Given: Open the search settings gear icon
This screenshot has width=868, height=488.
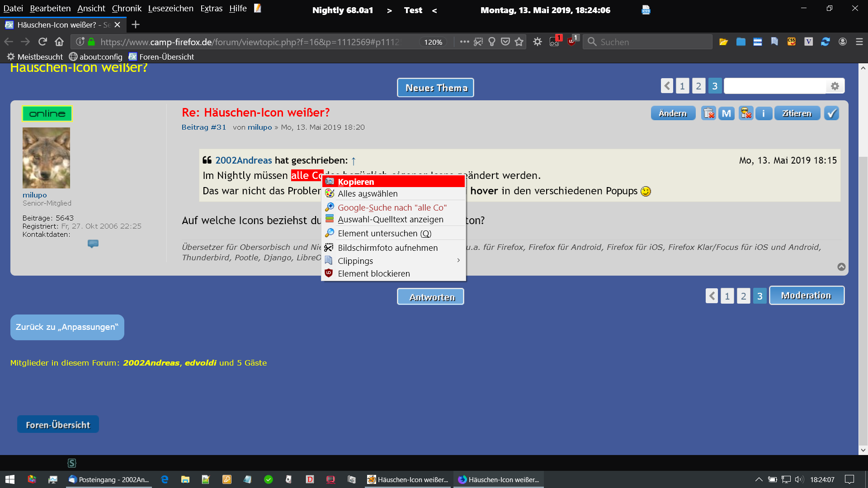Looking at the screenshot, I should click(x=835, y=86).
